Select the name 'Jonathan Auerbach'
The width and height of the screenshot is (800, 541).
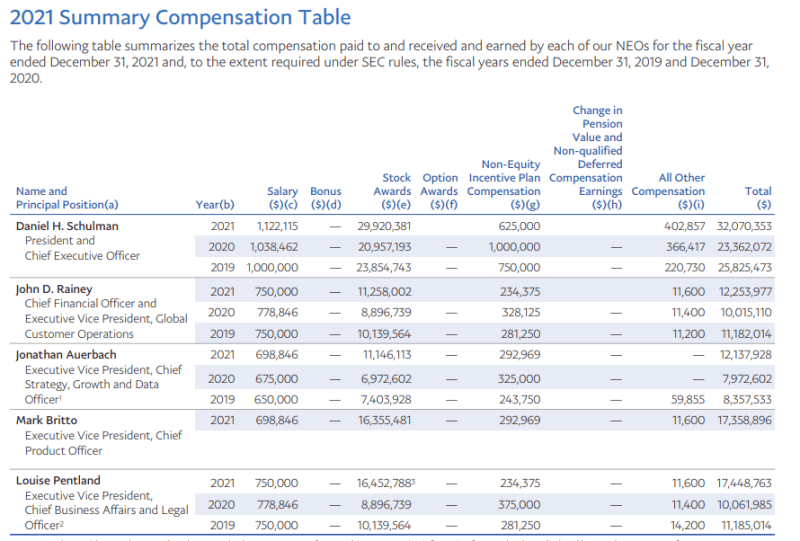click(66, 355)
